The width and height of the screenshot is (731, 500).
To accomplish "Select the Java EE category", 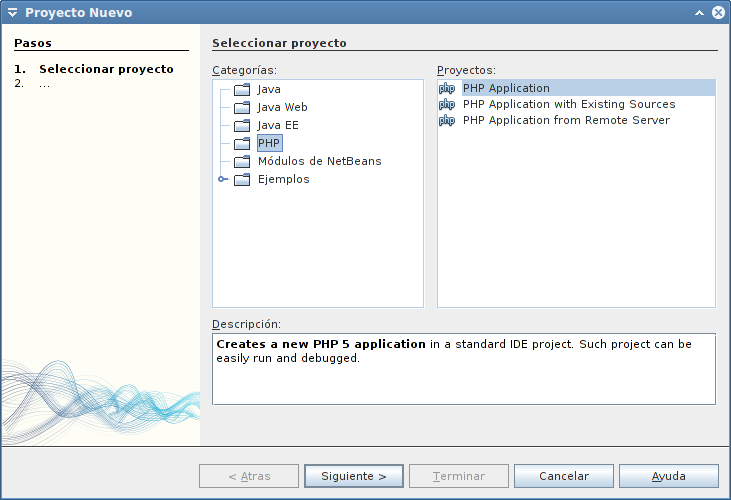I will (x=278, y=125).
